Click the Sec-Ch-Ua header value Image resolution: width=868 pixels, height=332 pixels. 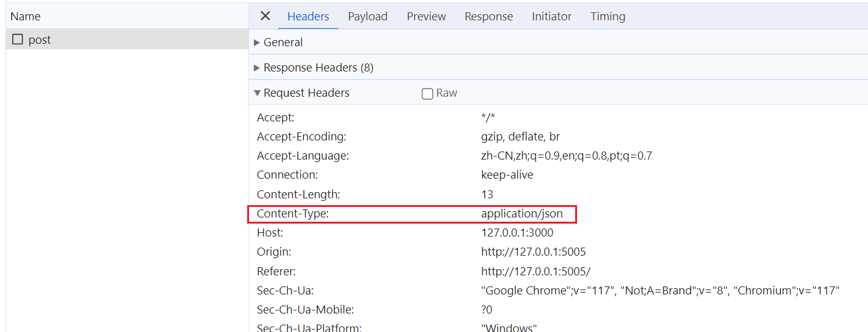(x=660, y=291)
